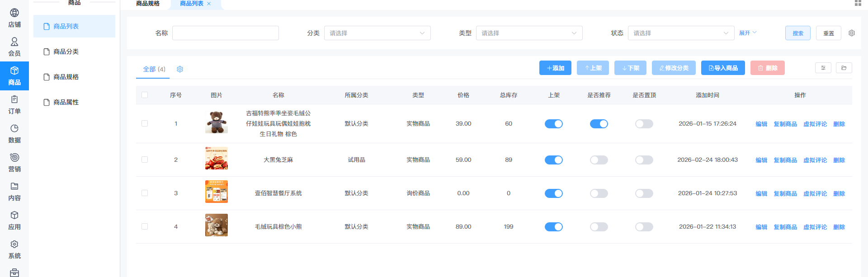Open 商品列表 in the side menu
Screen dimensions: 868x277
[74, 26]
